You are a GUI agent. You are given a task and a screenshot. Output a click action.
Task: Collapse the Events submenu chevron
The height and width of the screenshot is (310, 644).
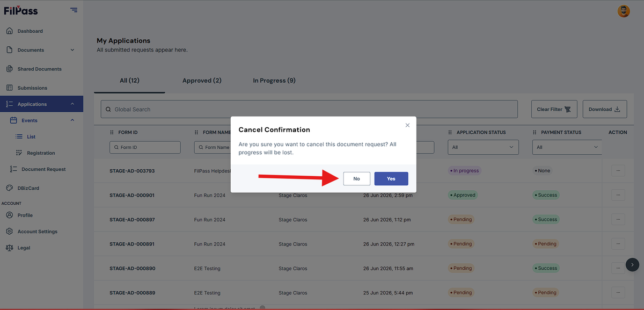[72, 120]
